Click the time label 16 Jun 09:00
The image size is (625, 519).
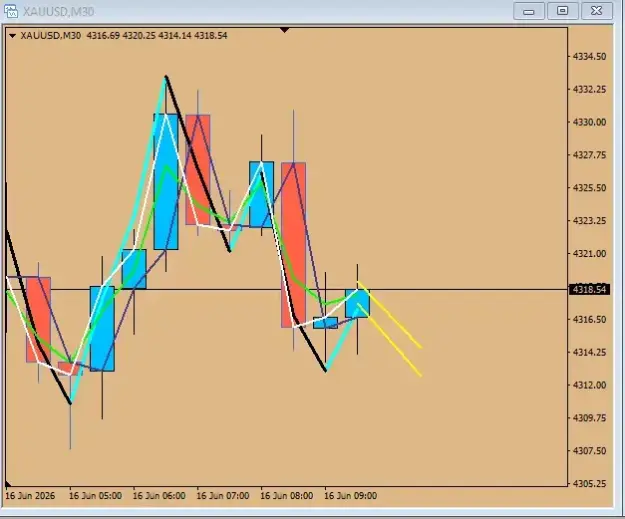pyautogui.click(x=350, y=496)
